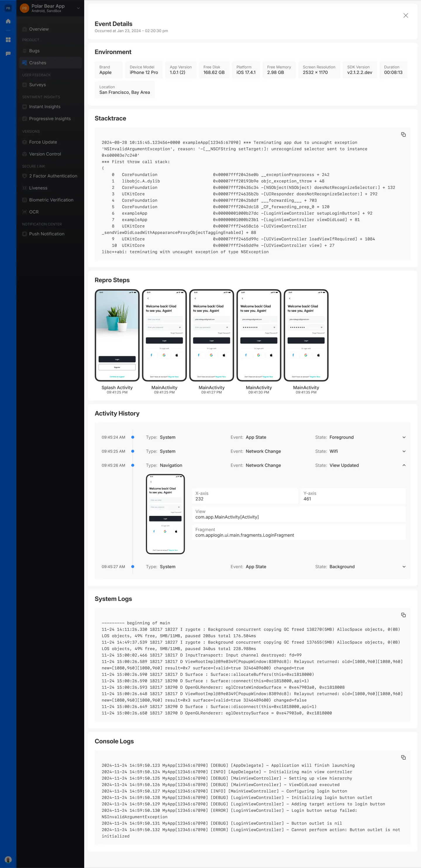Navigate to Push Notification section
This screenshot has width=421, height=868.
click(46, 234)
